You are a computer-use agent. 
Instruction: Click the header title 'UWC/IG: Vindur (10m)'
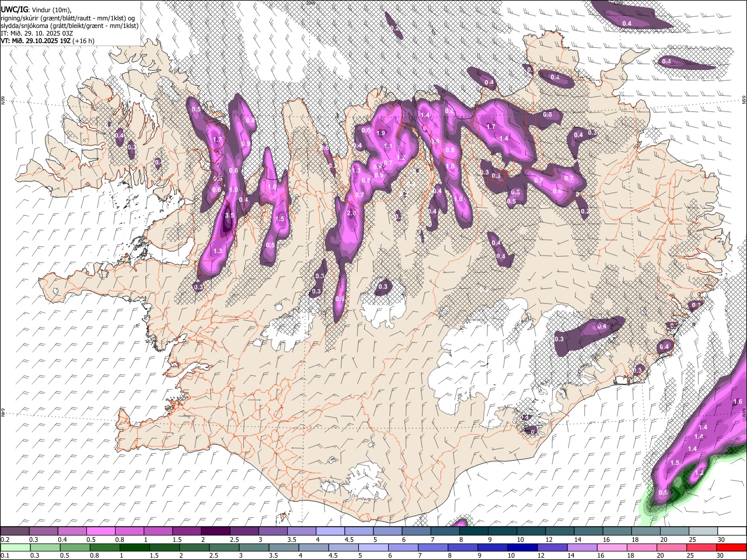click(36, 9)
